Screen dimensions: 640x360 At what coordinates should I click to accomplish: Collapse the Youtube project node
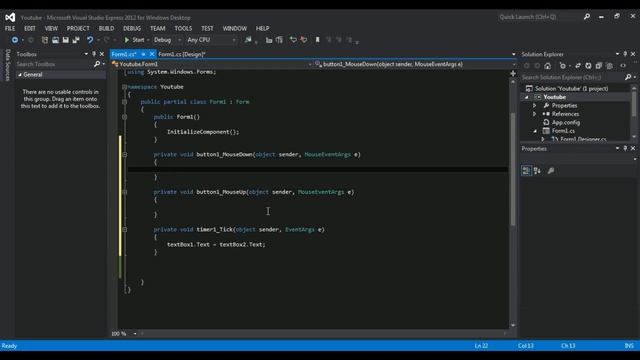click(x=527, y=97)
